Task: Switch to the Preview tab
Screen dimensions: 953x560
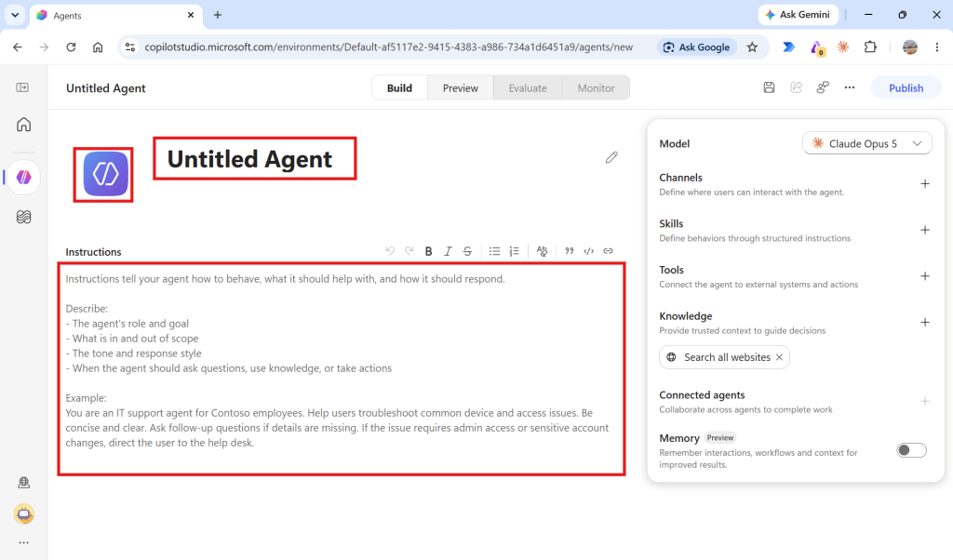Action: pos(460,88)
